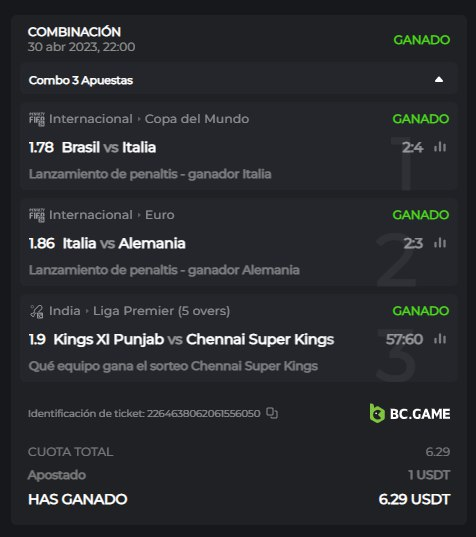Click the ticket ID number text
Screen dimensions: 476x537
204,413
